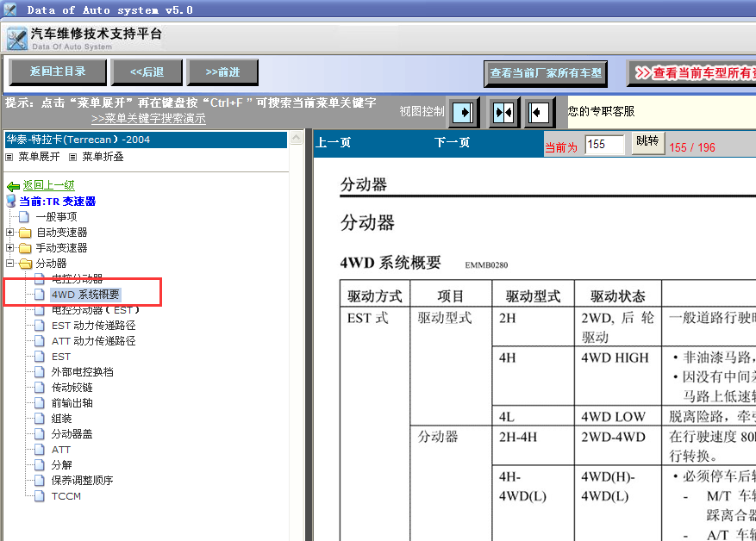Go back with the <<后退 button

pyautogui.click(x=147, y=72)
